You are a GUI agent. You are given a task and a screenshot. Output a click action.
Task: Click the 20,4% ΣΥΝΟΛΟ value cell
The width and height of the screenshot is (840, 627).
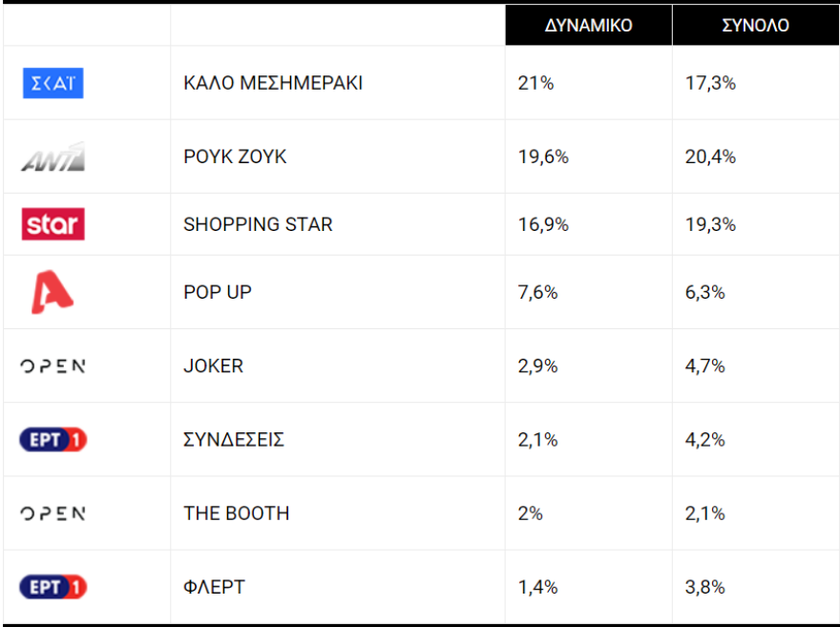[710, 157]
